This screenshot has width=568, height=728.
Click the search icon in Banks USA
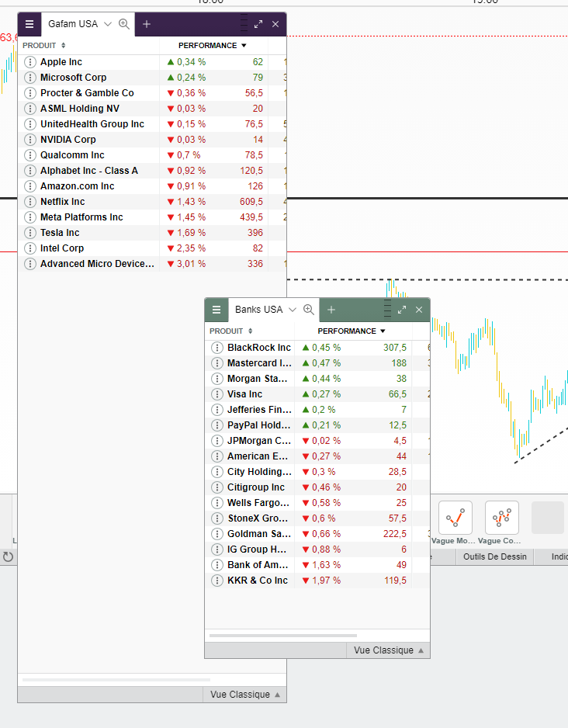click(309, 310)
